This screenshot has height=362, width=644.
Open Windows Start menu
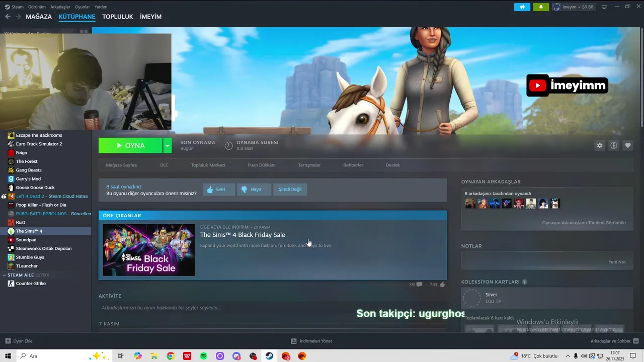point(8,356)
